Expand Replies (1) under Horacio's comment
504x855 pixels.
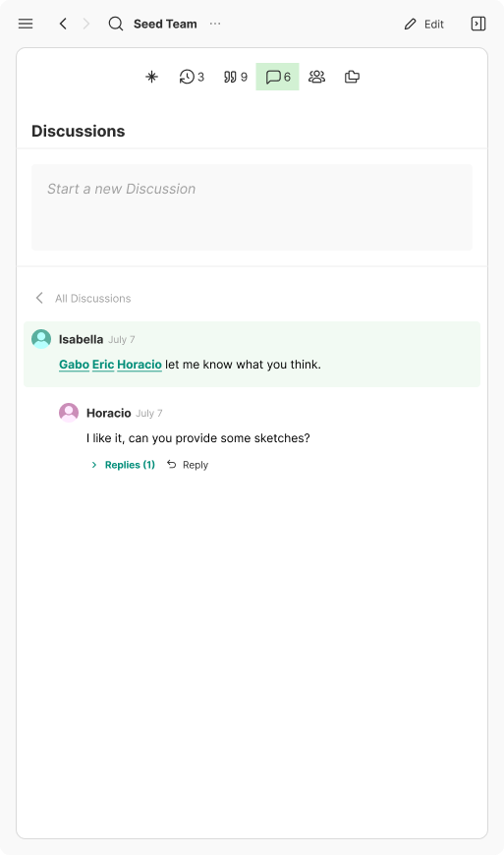coord(123,465)
